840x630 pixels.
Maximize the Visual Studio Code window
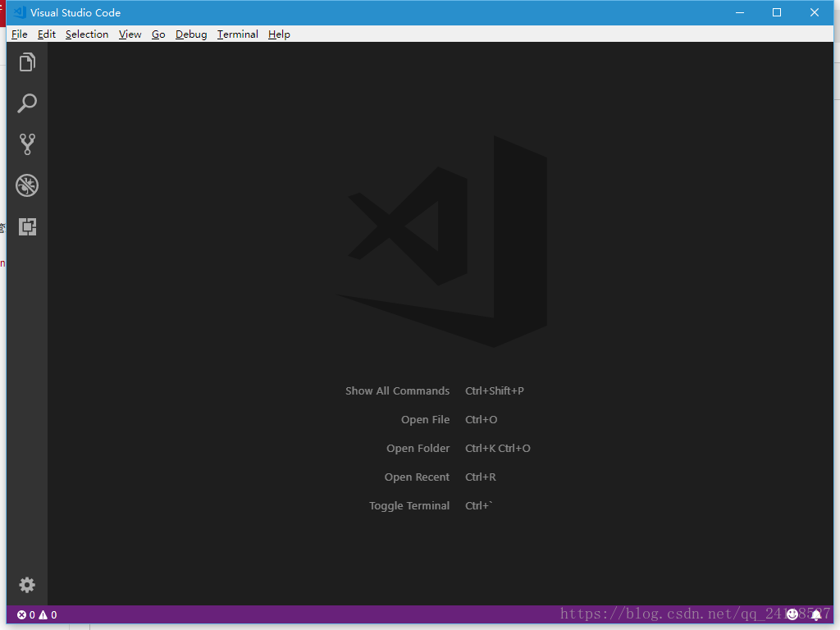click(777, 12)
